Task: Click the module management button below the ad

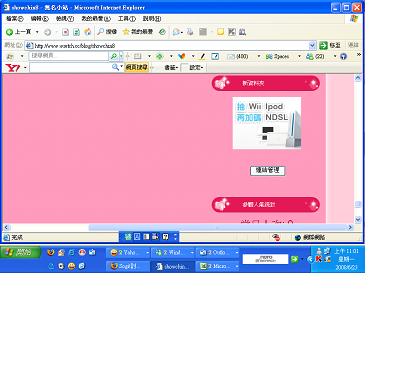Action: (267, 170)
